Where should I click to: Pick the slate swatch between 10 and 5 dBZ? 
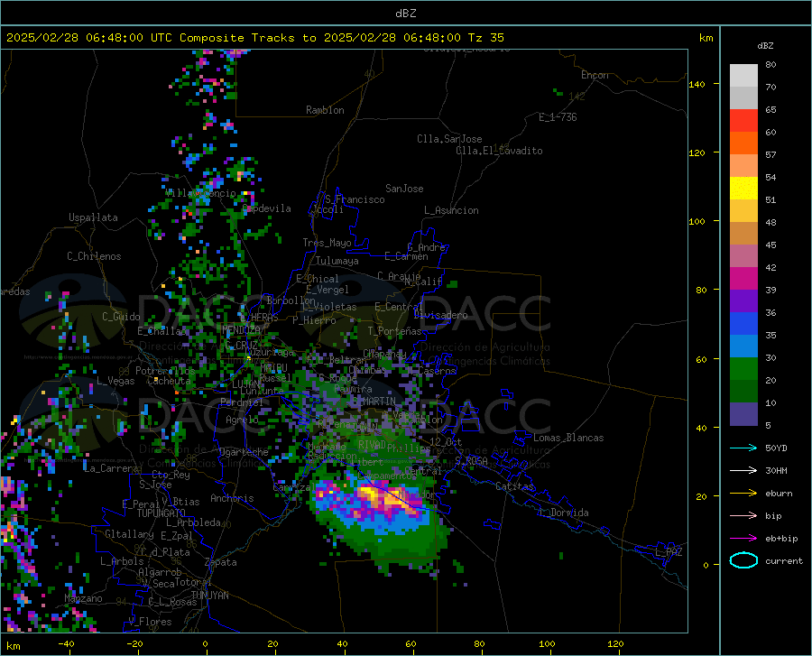click(743, 414)
